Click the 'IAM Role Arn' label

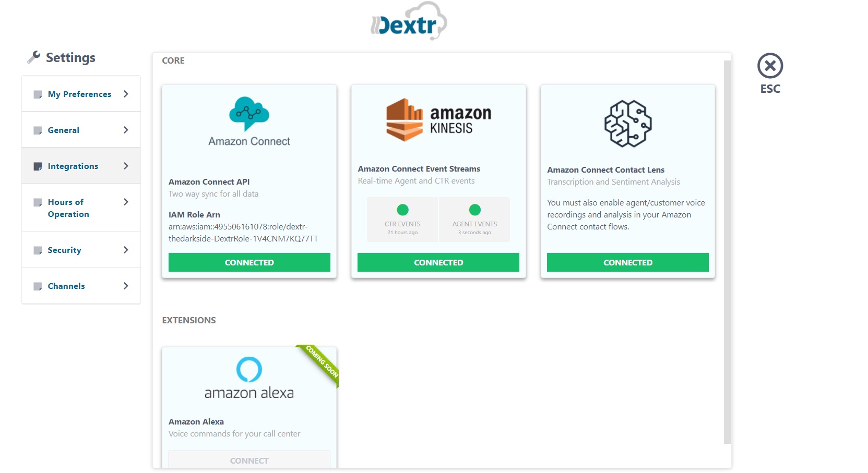pos(194,215)
